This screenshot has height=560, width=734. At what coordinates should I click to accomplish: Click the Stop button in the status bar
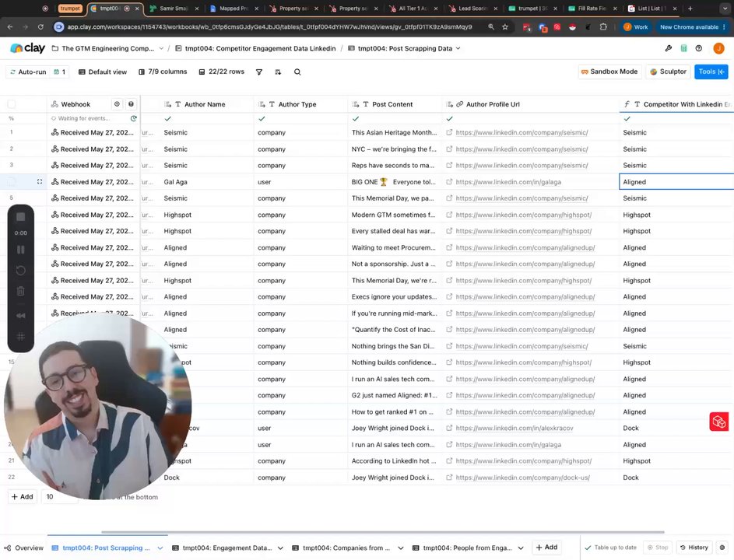(658, 548)
